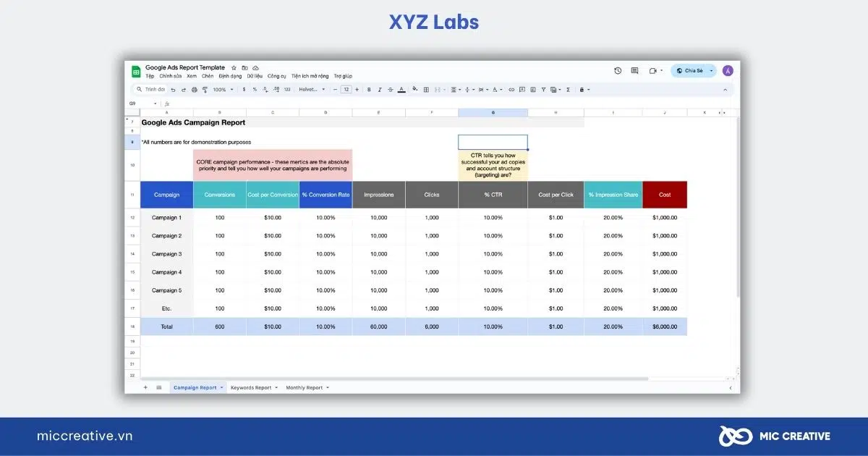This screenshot has width=868, height=456.
Task: Click the Meet video camera icon
Action: [x=653, y=70]
